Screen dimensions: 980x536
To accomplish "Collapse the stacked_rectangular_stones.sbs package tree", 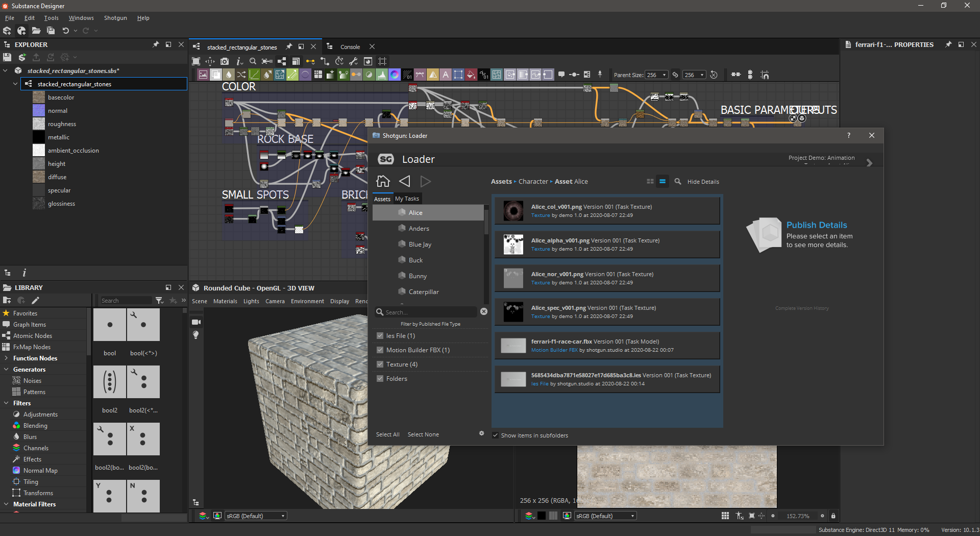I will click(6, 70).
